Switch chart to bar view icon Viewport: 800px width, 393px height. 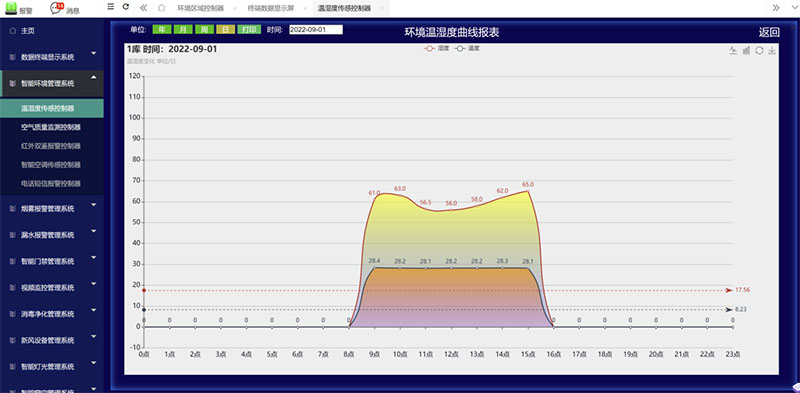click(746, 50)
